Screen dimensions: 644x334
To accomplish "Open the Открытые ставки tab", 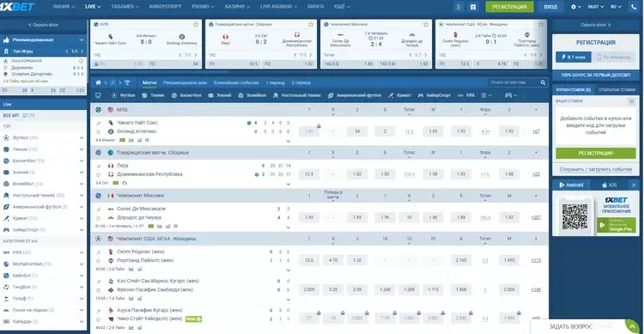I will [x=617, y=89].
